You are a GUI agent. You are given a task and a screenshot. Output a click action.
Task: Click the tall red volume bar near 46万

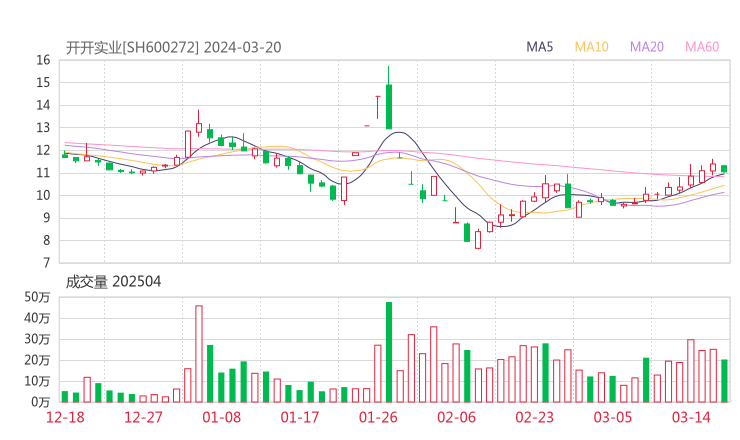[x=199, y=354]
